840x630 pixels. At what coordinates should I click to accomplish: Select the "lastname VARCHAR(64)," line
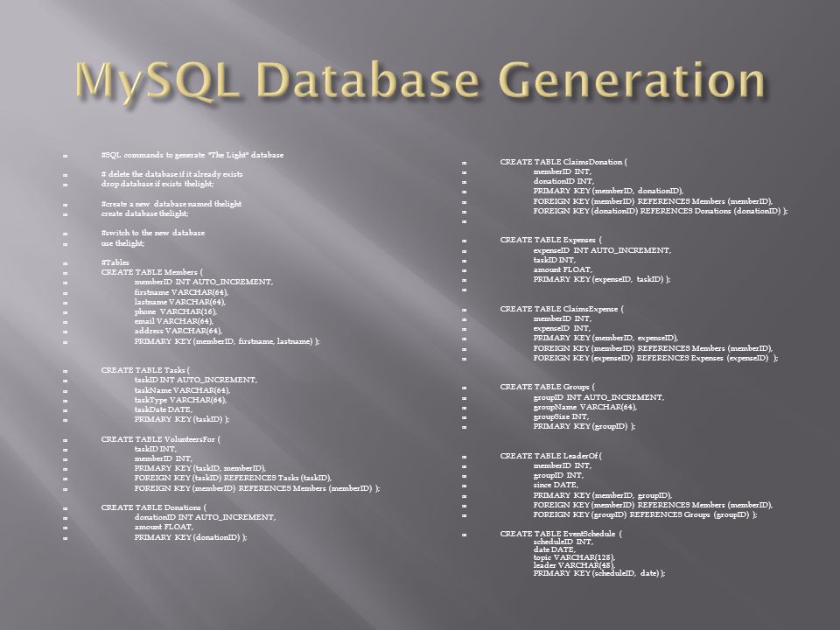[x=180, y=302]
